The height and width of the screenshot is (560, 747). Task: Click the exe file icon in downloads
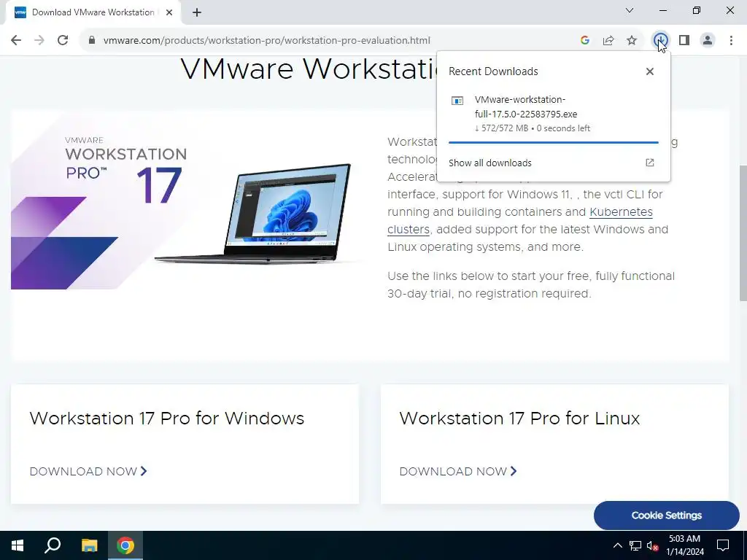[x=457, y=101]
